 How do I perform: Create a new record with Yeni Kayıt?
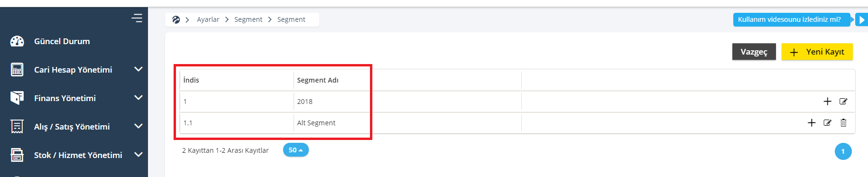(x=817, y=52)
